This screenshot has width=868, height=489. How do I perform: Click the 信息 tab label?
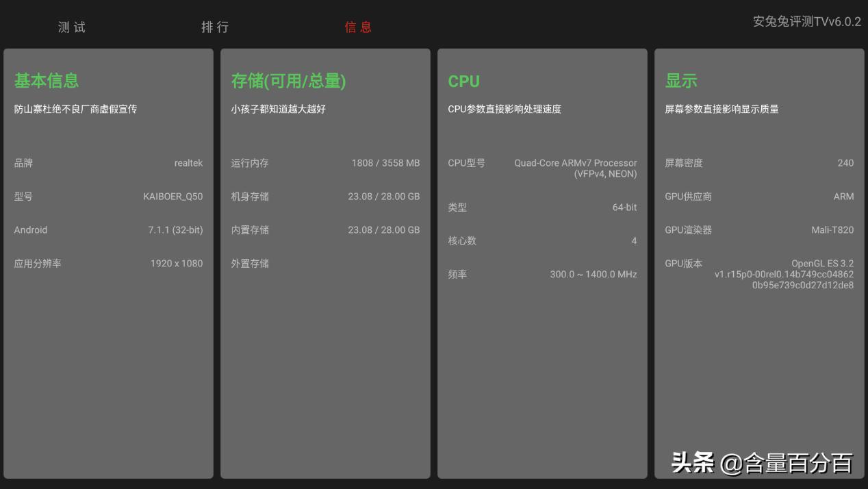(x=359, y=27)
